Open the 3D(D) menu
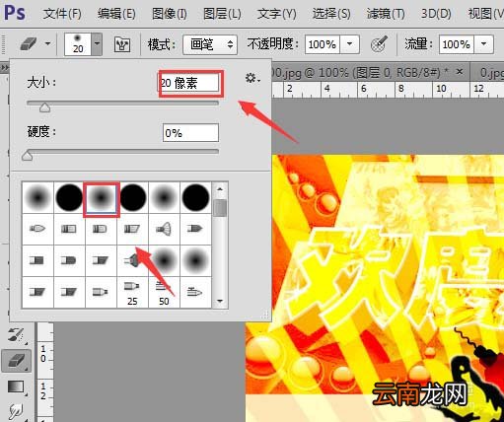 [x=436, y=14]
